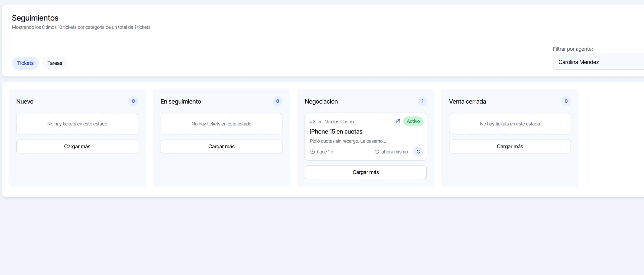Load more tickets in the Negociación column
The width and height of the screenshot is (644, 275).
coord(366,172)
